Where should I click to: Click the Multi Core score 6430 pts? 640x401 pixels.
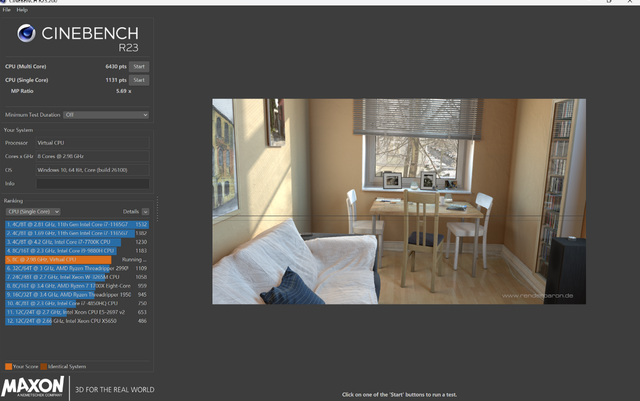point(116,67)
